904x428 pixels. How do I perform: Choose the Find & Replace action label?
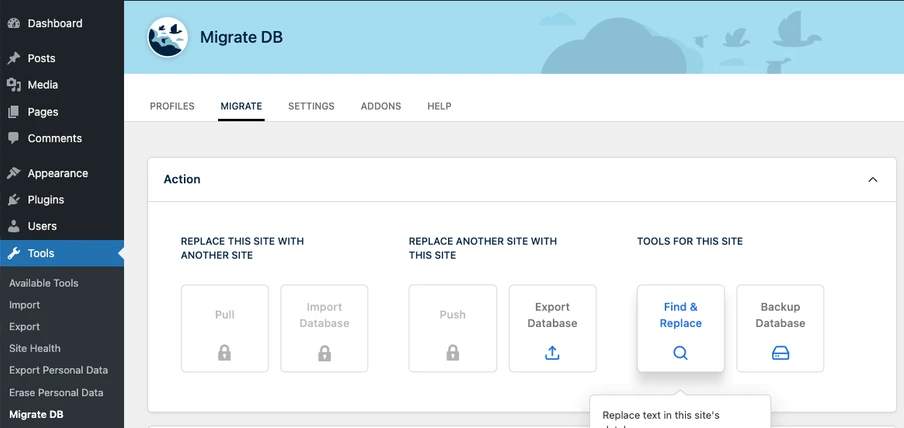pos(680,315)
